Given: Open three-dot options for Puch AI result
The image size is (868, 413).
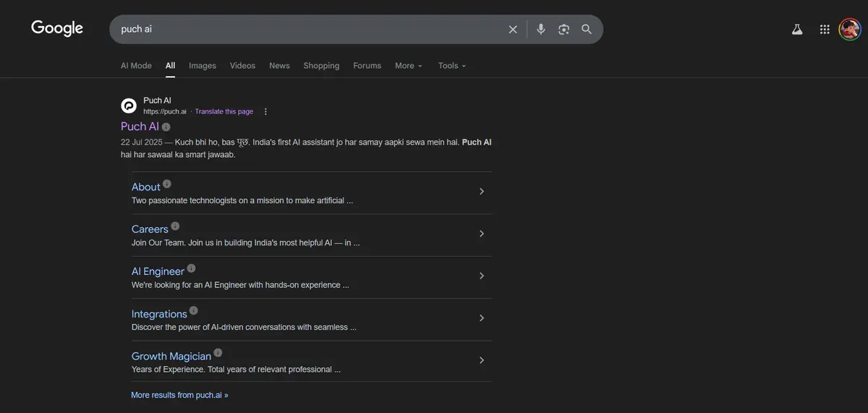Looking at the screenshot, I should [x=265, y=111].
